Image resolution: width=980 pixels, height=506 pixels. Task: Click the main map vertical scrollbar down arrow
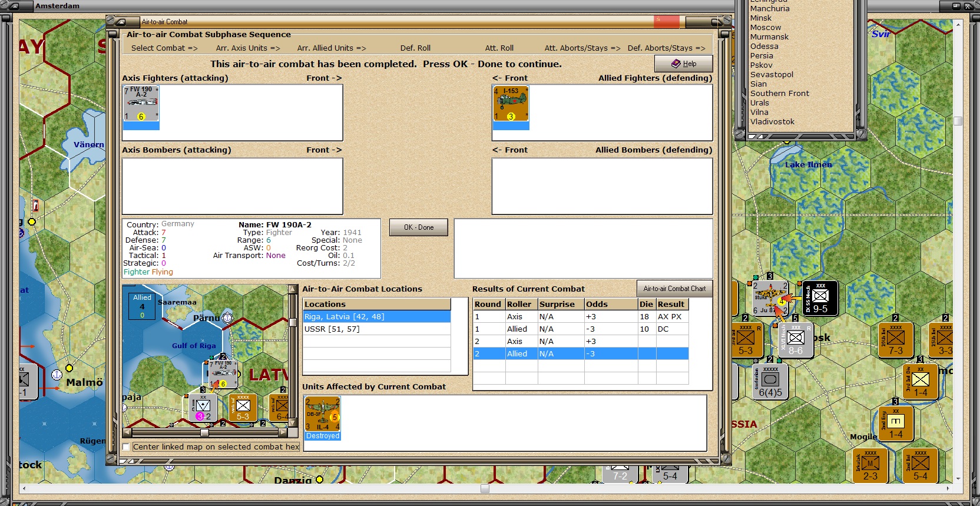958,478
